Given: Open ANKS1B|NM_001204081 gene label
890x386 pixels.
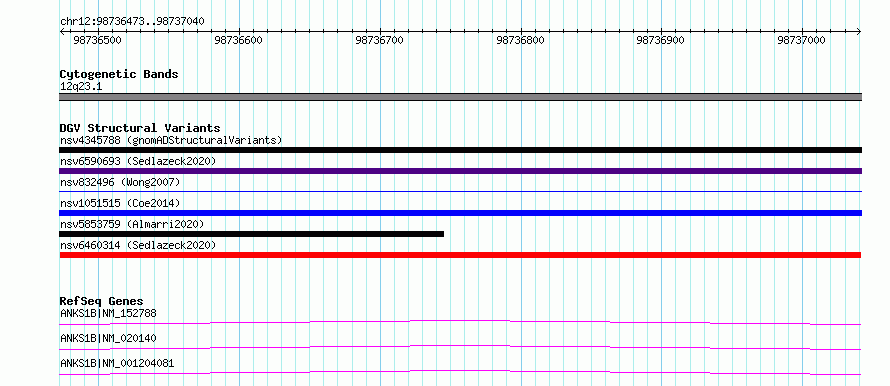Looking at the screenshot, I should pyautogui.click(x=117, y=363).
